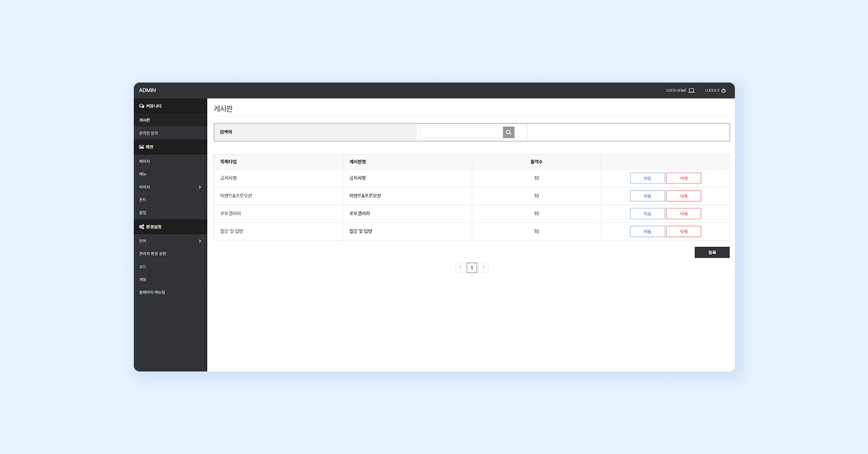Click the 10 value in 공지사항 row
868x454 pixels.
537,178
